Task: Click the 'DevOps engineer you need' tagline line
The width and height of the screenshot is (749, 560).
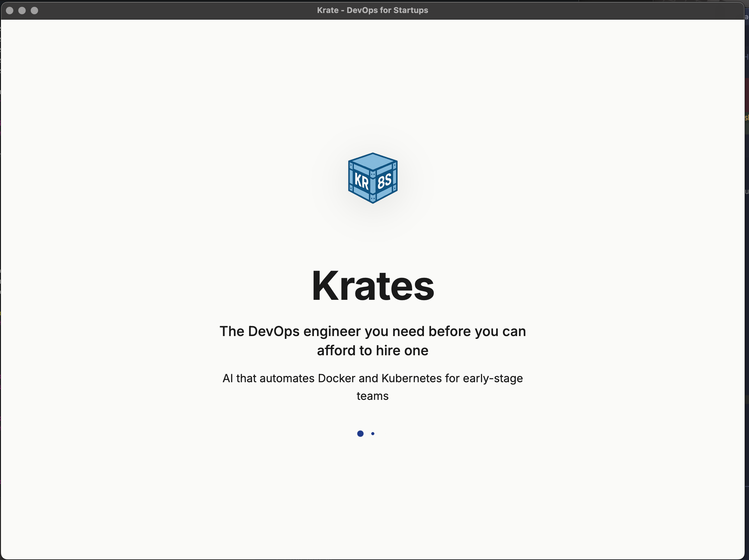Action: coord(372,331)
